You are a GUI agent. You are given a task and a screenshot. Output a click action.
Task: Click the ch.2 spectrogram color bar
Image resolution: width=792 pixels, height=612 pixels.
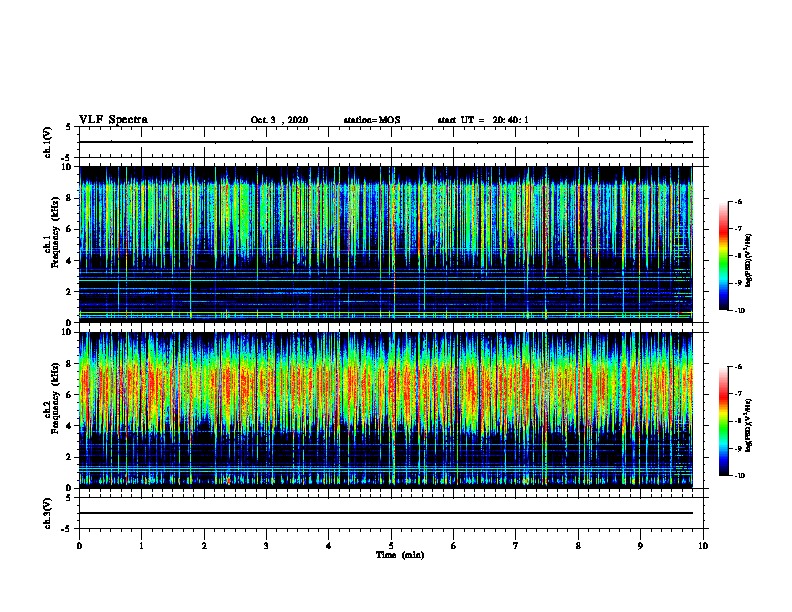click(724, 421)
